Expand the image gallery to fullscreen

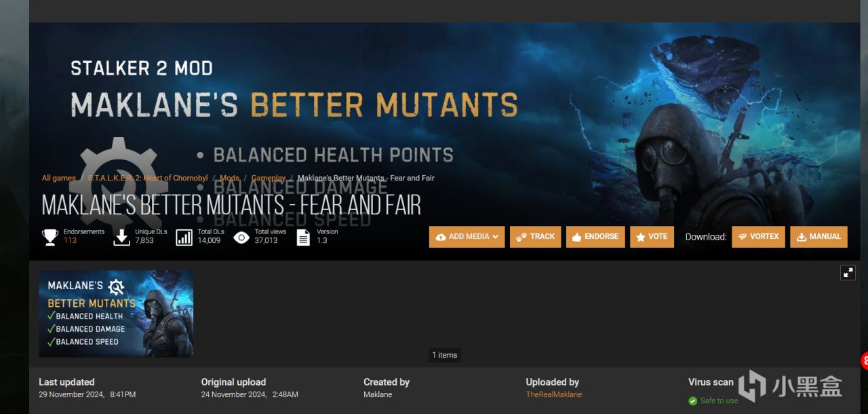(x=848, y=273)
